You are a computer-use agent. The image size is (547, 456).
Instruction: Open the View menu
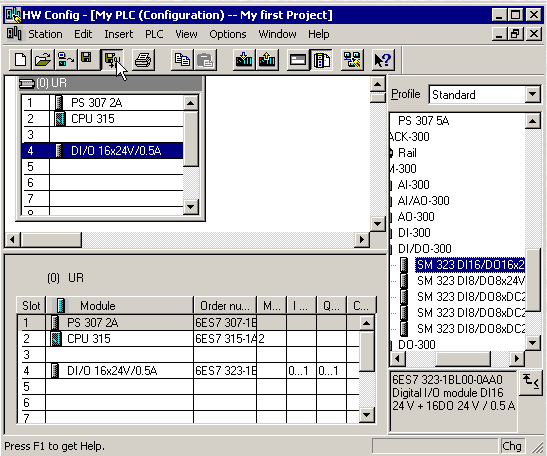186,34
